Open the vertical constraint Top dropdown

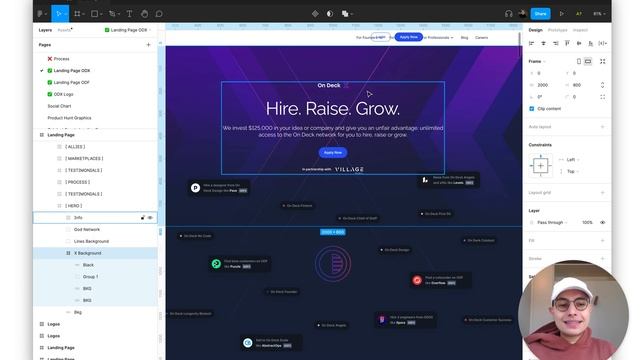573,171
